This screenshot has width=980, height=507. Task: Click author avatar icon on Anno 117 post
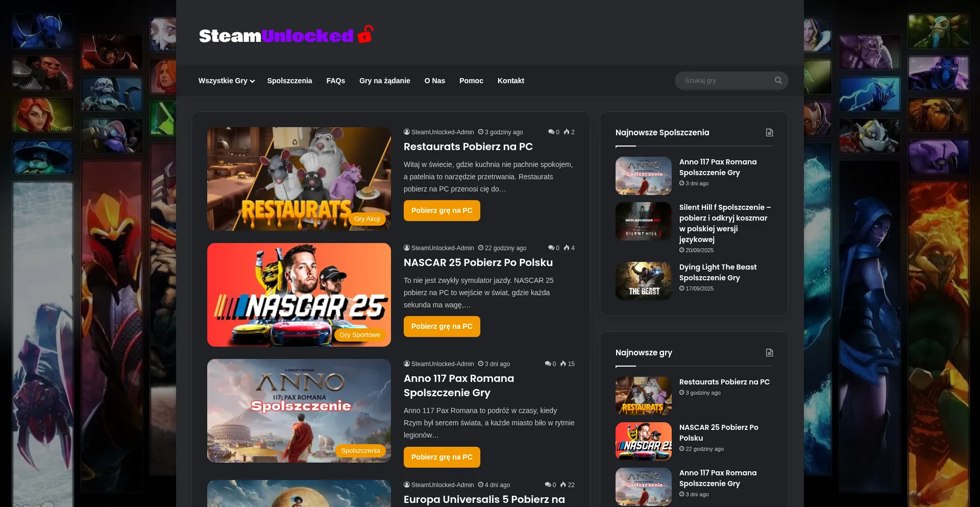click(407, 364)
